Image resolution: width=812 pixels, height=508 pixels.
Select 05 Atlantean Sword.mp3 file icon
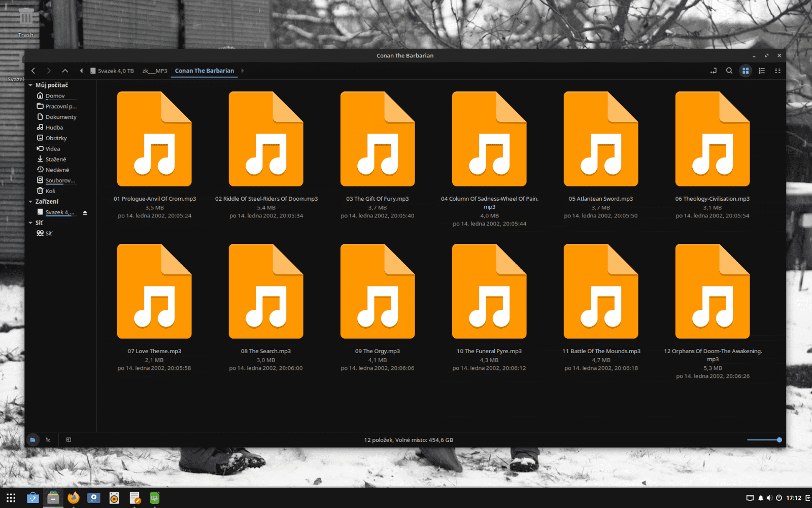coord(601,139)
